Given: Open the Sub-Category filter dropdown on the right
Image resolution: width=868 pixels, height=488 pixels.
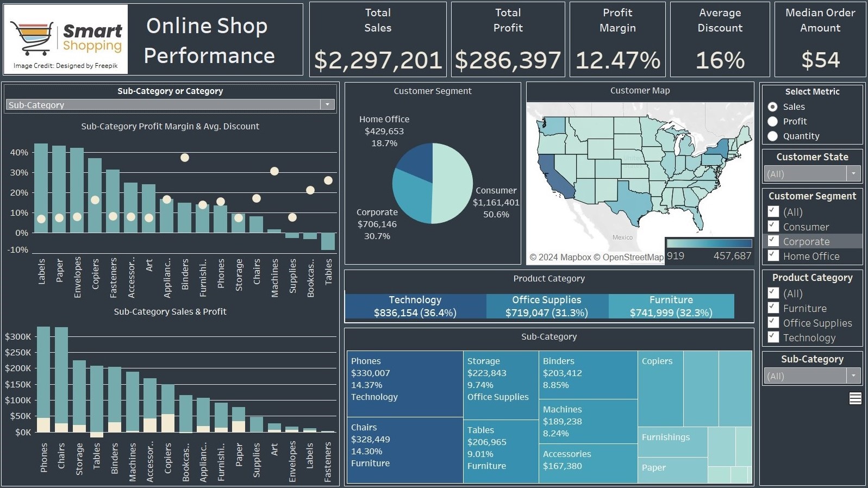Looking at the screenshot, I should click(x=813, y=376).
